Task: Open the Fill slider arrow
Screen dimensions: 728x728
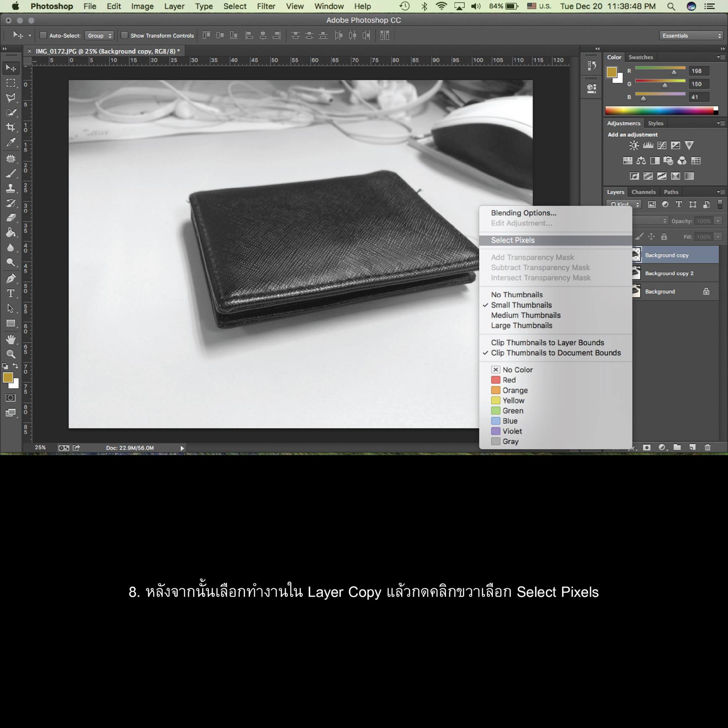Action: (718, 237)
